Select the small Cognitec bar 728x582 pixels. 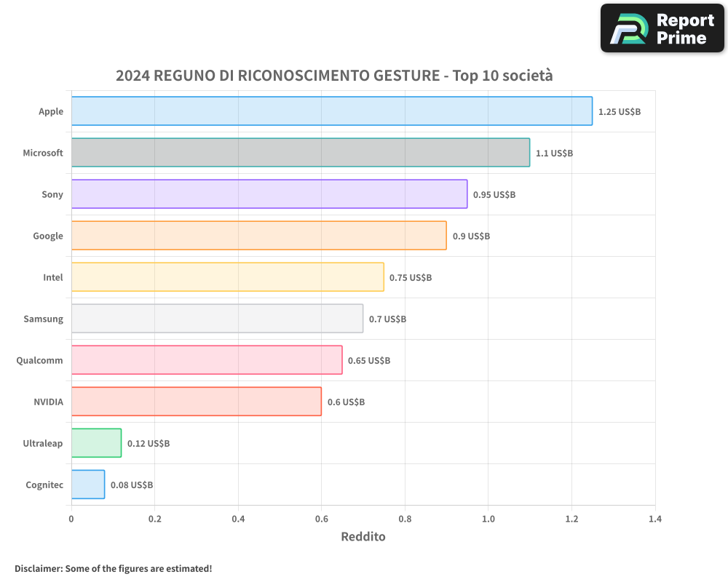88,485
